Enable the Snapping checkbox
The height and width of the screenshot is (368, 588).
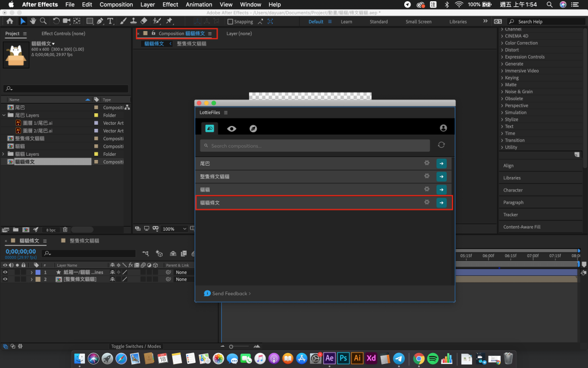tap(230, 22)
